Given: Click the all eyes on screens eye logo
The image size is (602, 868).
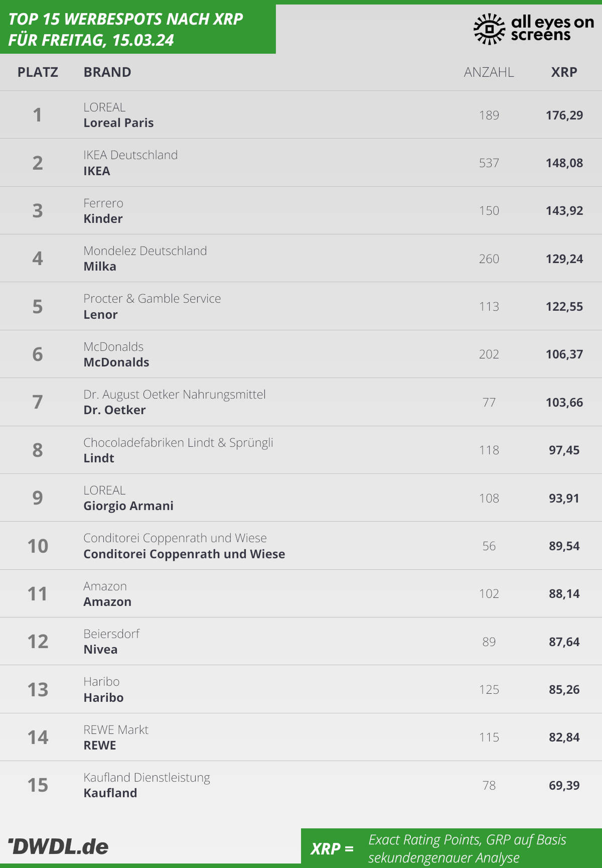Looking at the screenshot, I should coord(489,29).
